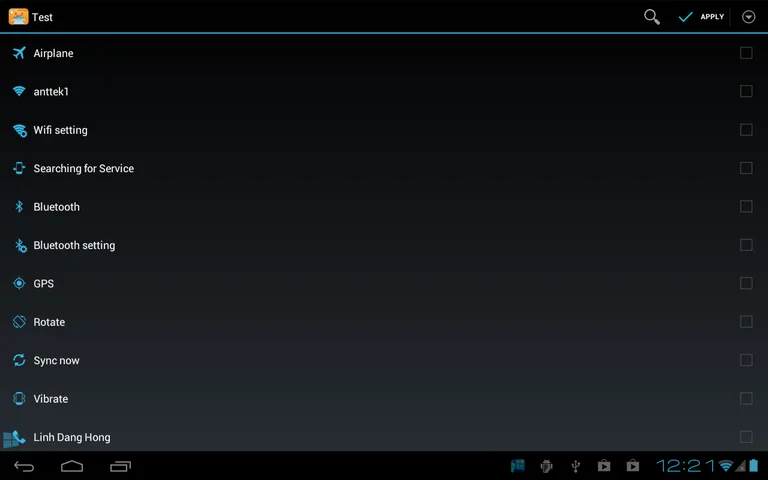Tap the wifi status indicator in the system bar
The width and height of the screenshot is (768, 480).
coord(726,466)
